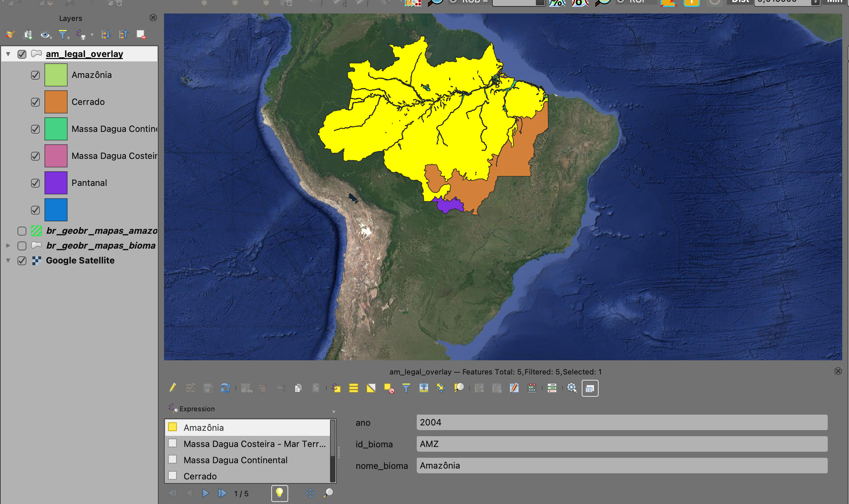Collapse the am_legal_overlay layer

8,54
